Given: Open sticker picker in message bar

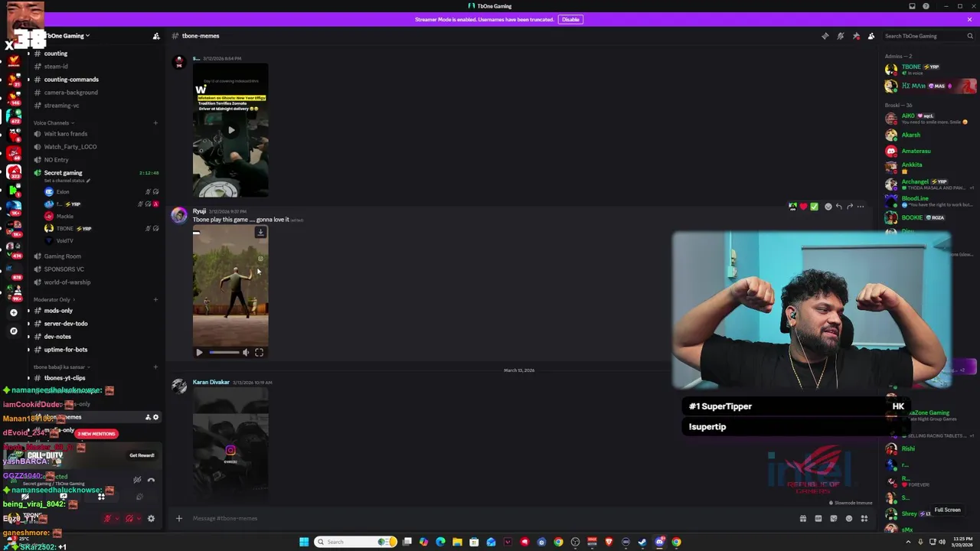Looking at the screenshot, I should tap(834, 519).
